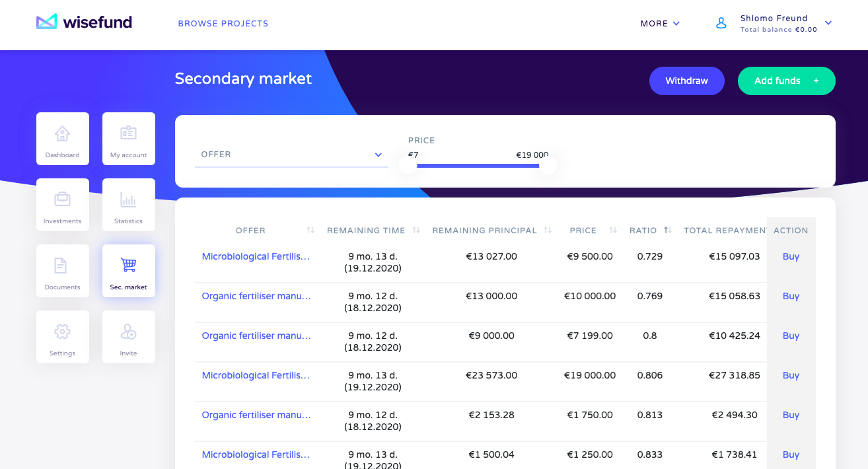868x469 pixels.
Task: Open Organic fertiliser offer priced €1 750.00
Action: [x=256, y=415]
